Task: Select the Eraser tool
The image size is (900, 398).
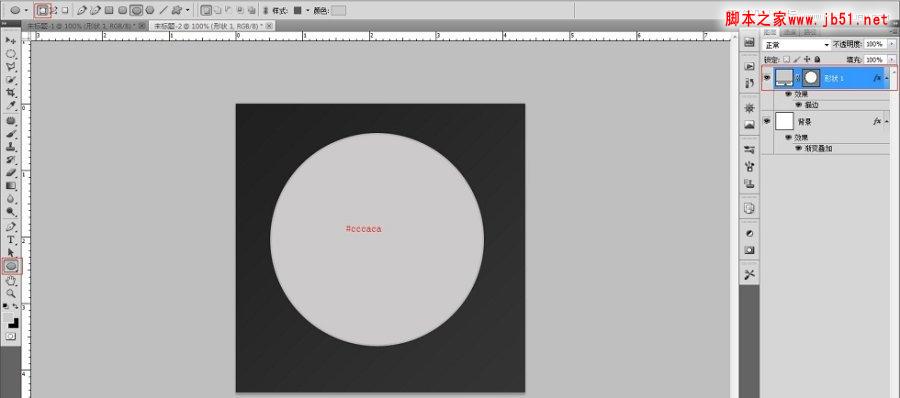Action: coord(10,172)
